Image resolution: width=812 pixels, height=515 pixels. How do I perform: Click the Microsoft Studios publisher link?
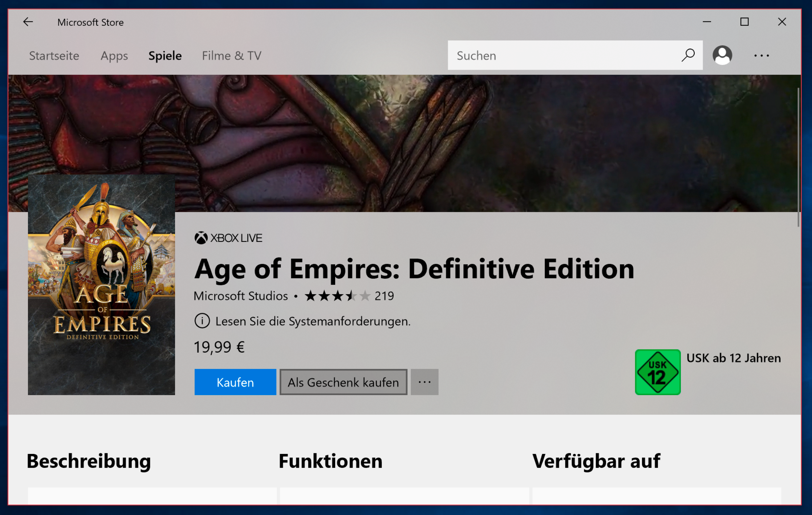[241, 296]
